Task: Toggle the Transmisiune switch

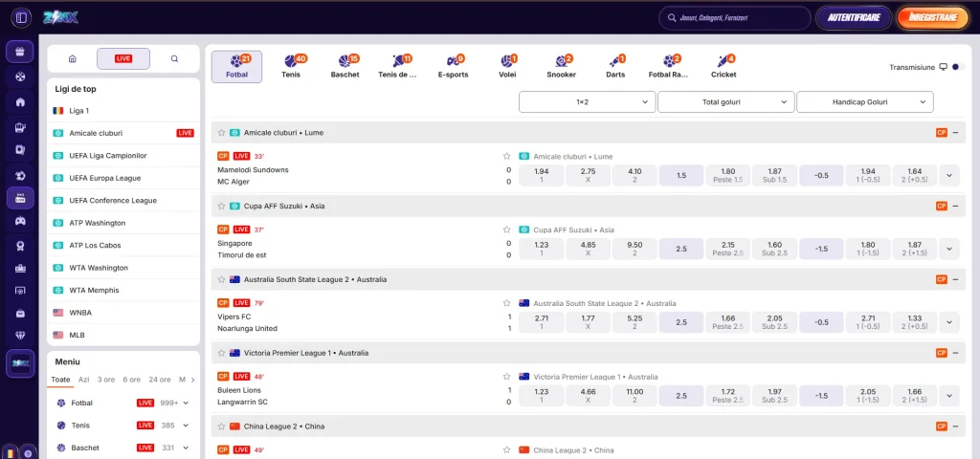Action: (x=957, y=67)
